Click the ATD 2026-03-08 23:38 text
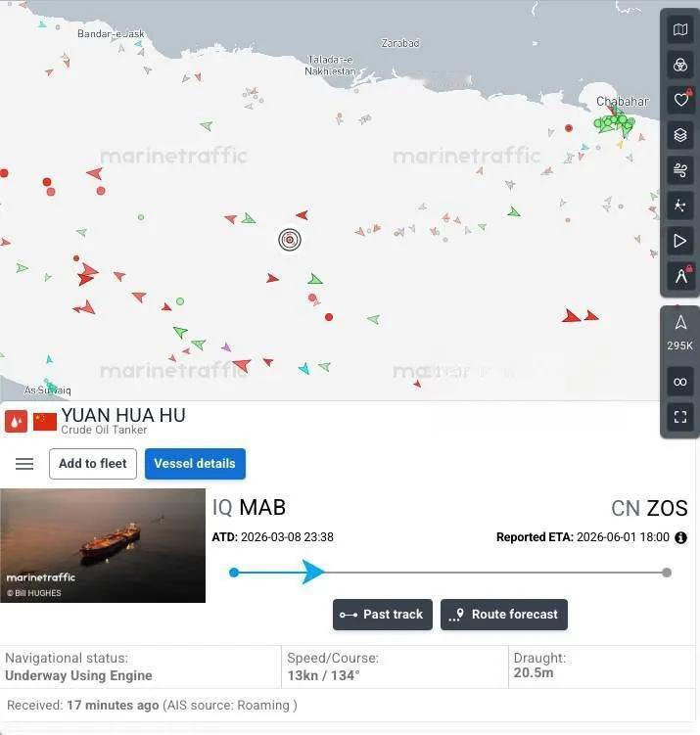This screenshot has height=735, width=700. click(x=272, y=537)
